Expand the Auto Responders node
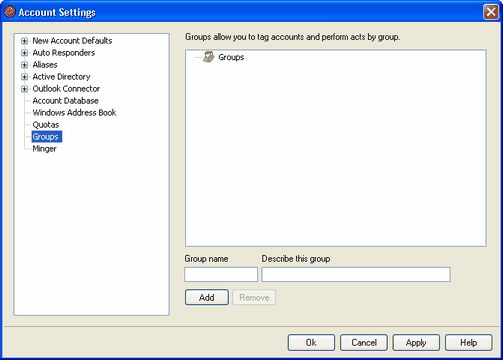Viewport: 503px width, 360px height. pos(24,53)
